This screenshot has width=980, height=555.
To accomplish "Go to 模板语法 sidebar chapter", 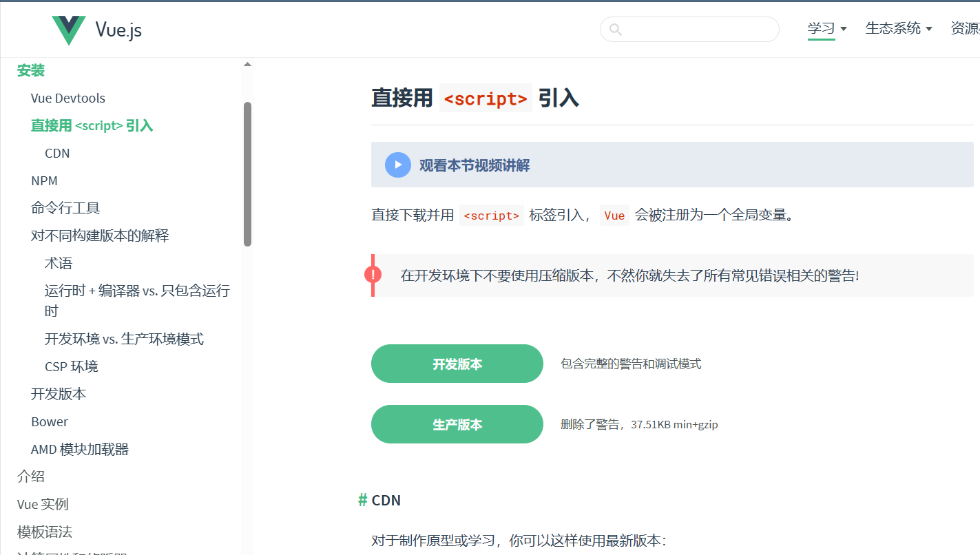I will pos(45,532).
